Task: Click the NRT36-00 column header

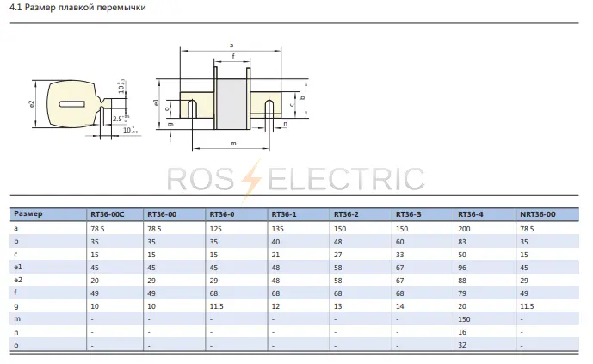Action: tap(537, 214)
